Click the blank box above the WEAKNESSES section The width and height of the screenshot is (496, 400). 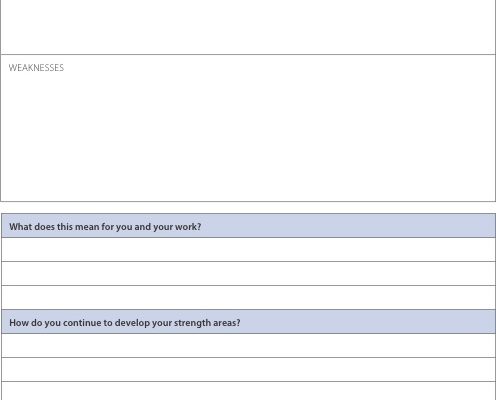pos(248,27)
